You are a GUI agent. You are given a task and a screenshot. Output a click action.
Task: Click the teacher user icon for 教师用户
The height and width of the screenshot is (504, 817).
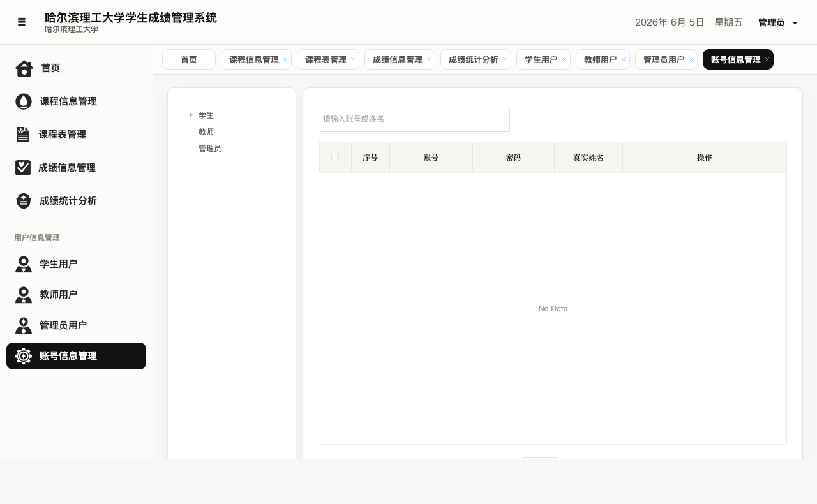click(23, 295)
